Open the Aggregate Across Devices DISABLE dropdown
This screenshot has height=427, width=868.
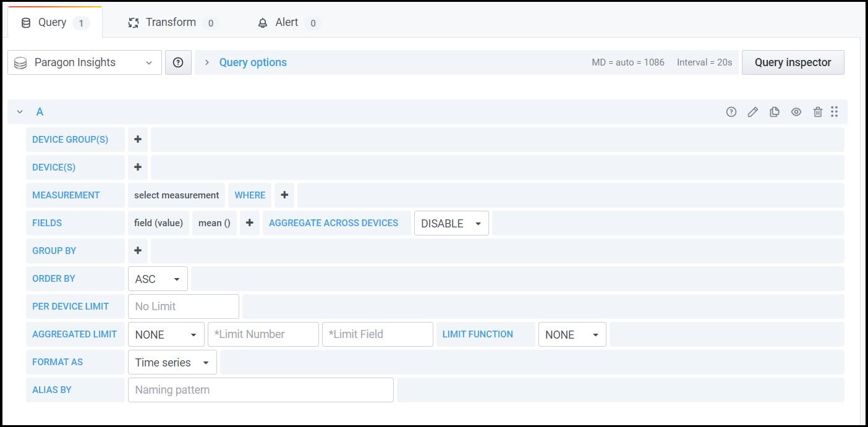tap(451, 223)
